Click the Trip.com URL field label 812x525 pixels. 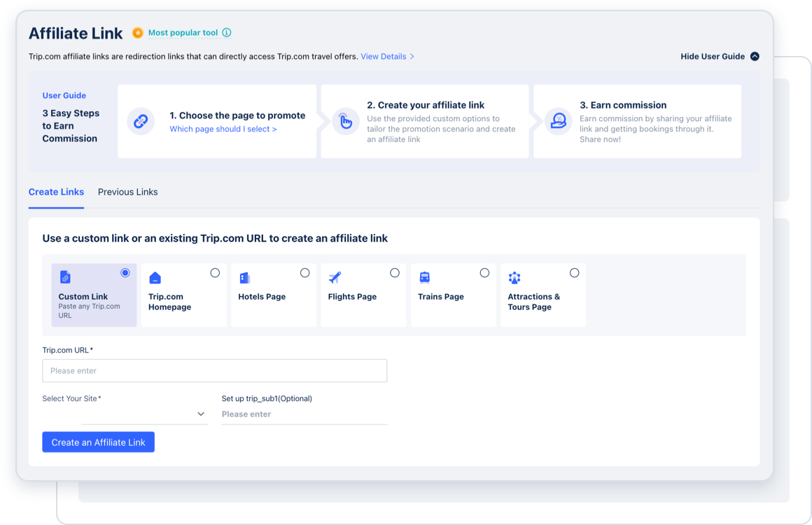point(68,350)
